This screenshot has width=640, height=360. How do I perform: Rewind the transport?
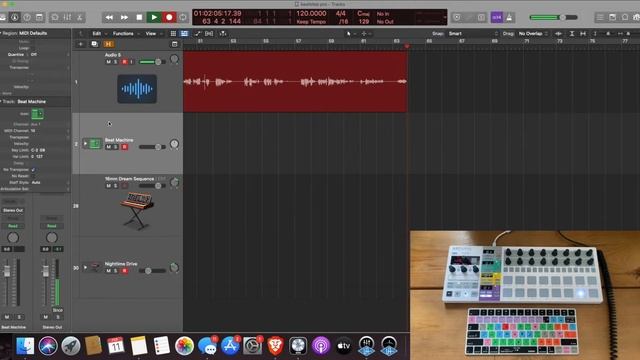(109, 18)
